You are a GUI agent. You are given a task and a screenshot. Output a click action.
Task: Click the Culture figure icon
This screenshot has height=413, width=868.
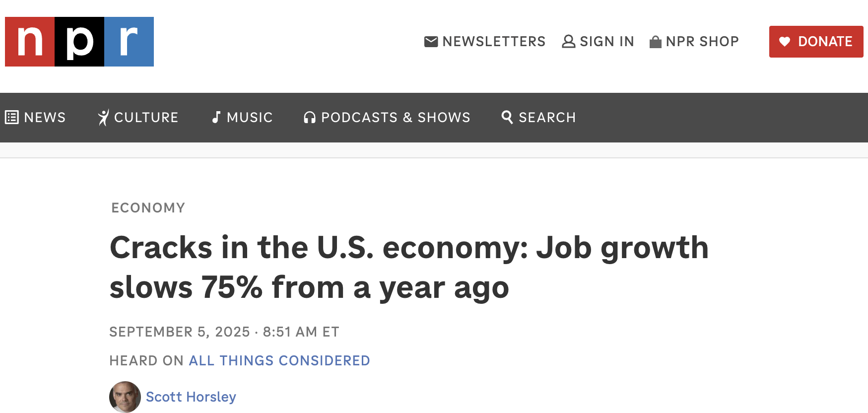(x=103, y=117)
